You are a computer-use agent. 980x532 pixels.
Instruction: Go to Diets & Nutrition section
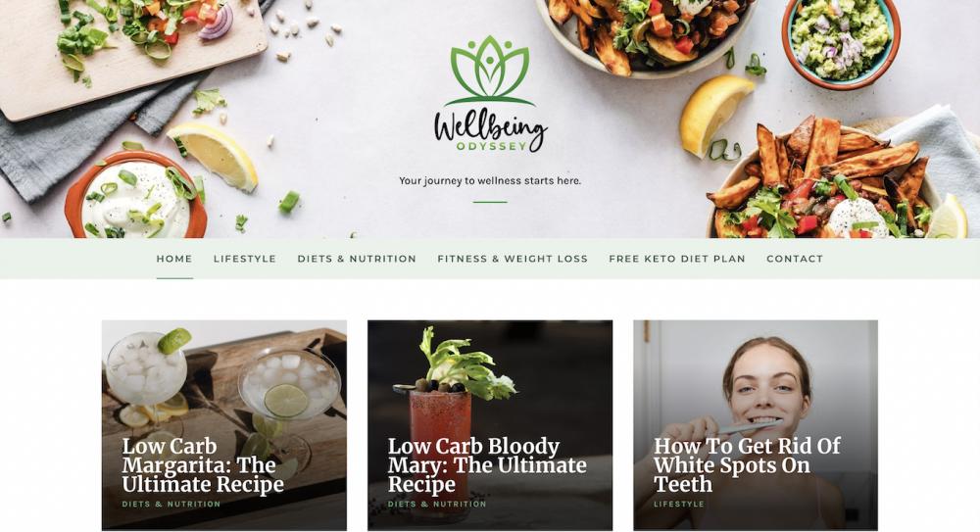click(x=357, y=259)
